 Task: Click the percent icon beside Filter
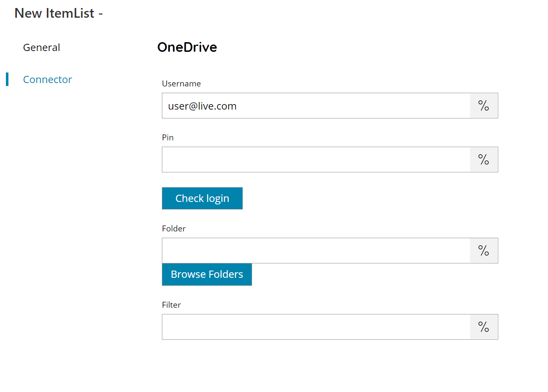(x=484, y=327)
